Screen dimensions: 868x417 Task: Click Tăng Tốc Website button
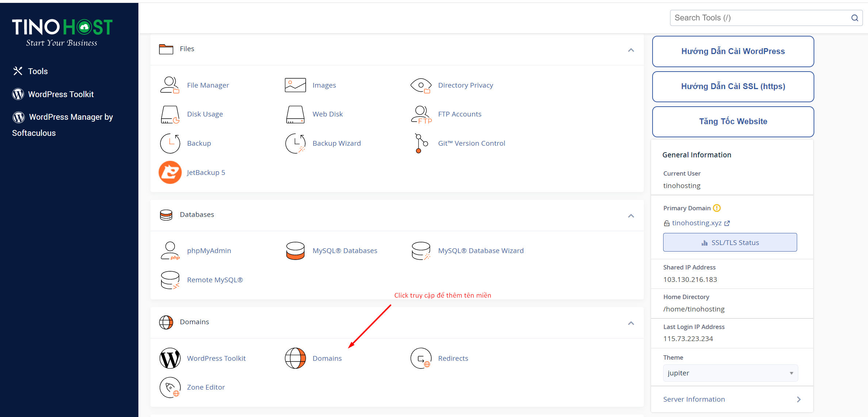point(733,122)
